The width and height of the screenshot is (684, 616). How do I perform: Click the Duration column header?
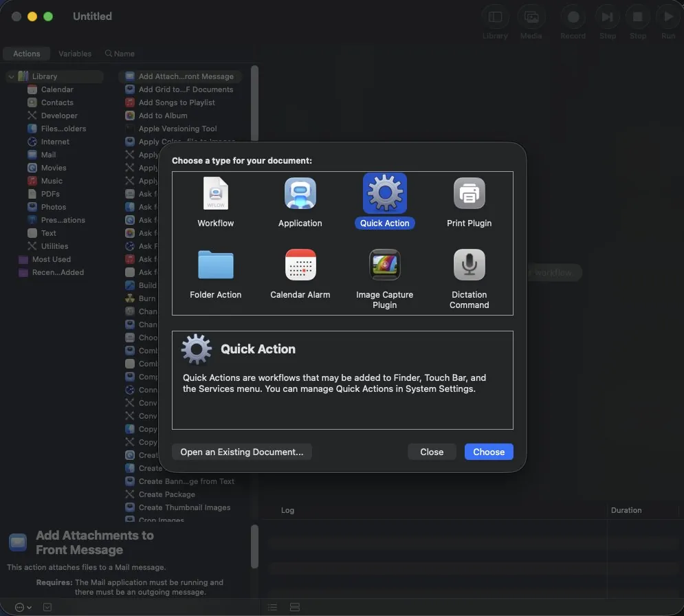(626, 510)
